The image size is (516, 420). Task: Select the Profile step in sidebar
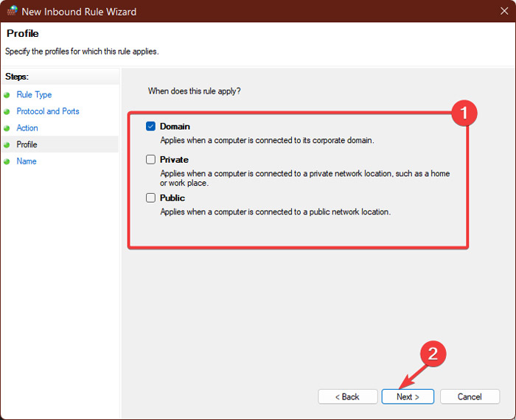(27, 144)
